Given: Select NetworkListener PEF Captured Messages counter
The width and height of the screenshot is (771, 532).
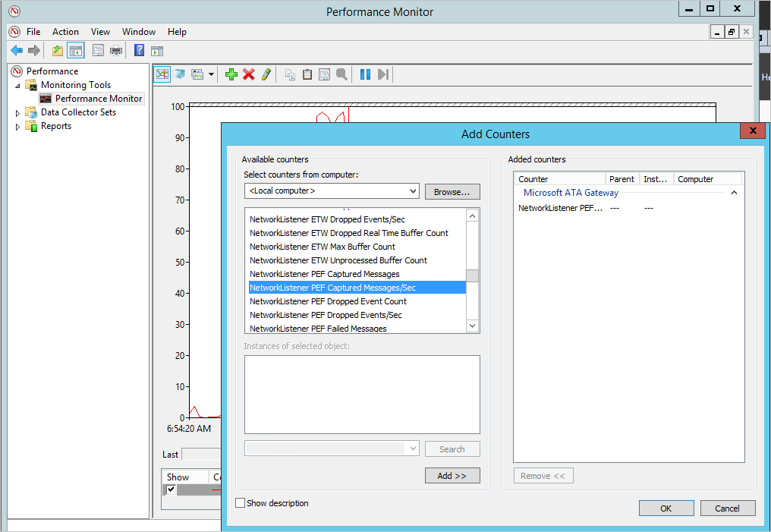Looking at the screenshot, I should pyautogui.click(x=357, y=274).
